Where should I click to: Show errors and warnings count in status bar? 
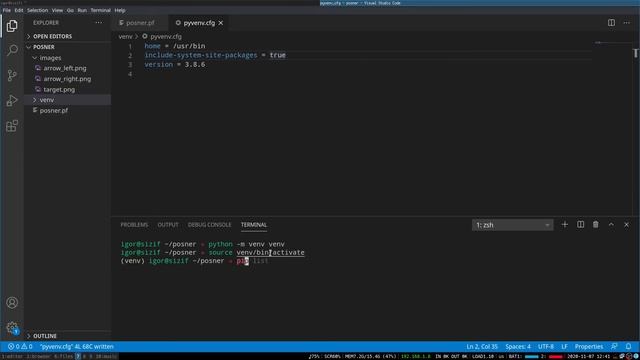coord(20,347)
